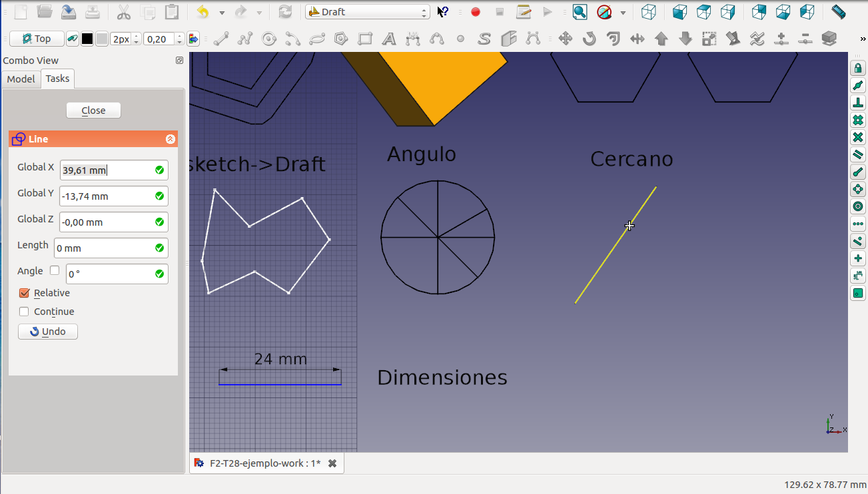Screen dimensions: 868x494
Task: Enable the Continue checkbox
Action: pos(25,312)
